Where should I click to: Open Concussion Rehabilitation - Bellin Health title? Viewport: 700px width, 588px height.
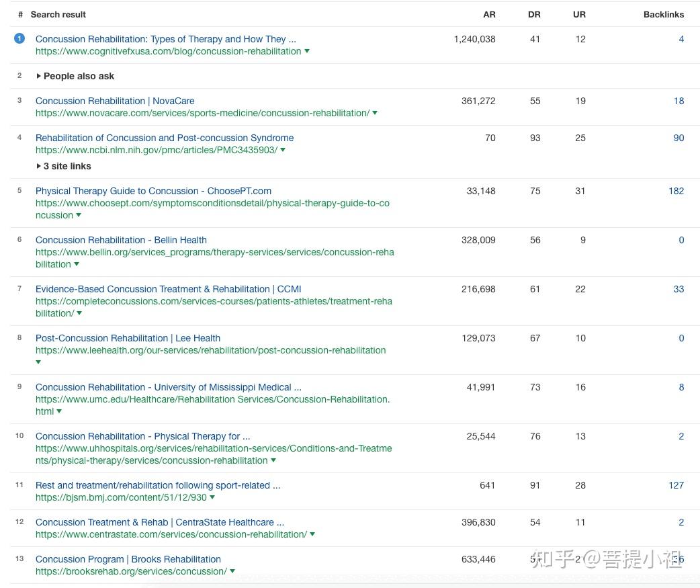[121, 240]
